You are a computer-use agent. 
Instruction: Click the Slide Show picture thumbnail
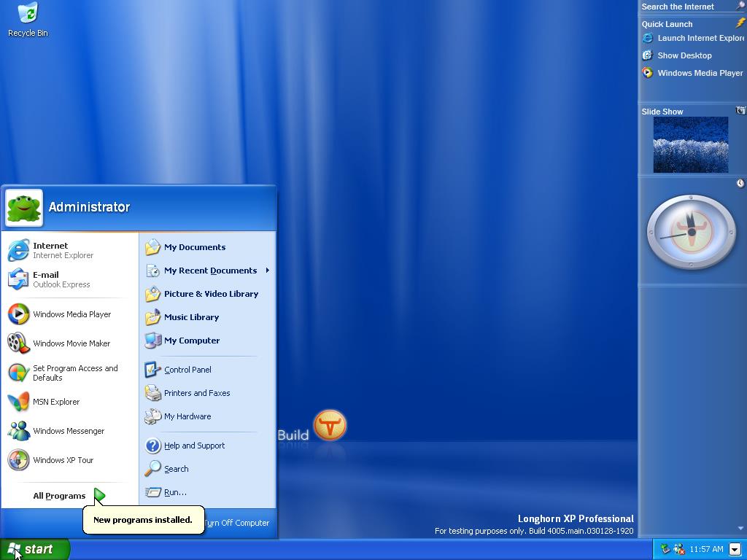tap(690, 145)
